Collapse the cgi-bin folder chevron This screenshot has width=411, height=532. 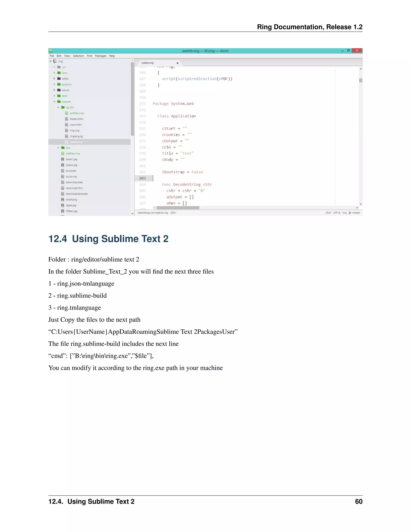point(58,107)
